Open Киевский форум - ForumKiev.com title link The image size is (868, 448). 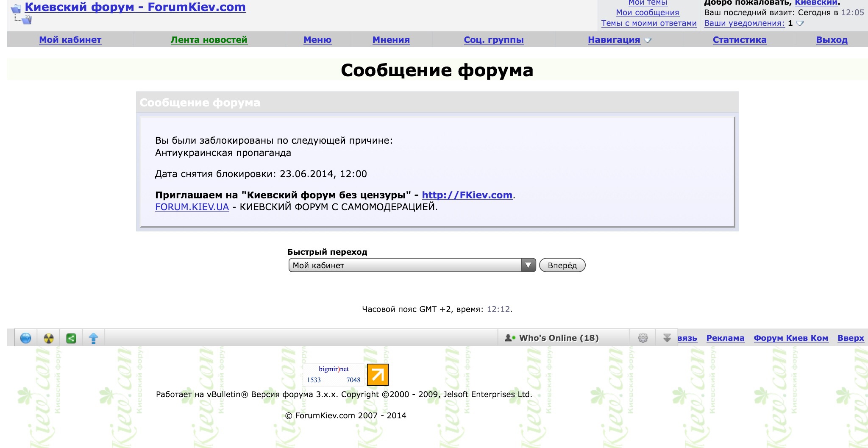(135, 7)
